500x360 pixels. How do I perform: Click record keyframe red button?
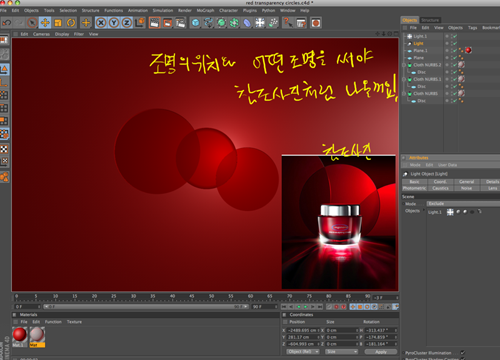[336, 307]
